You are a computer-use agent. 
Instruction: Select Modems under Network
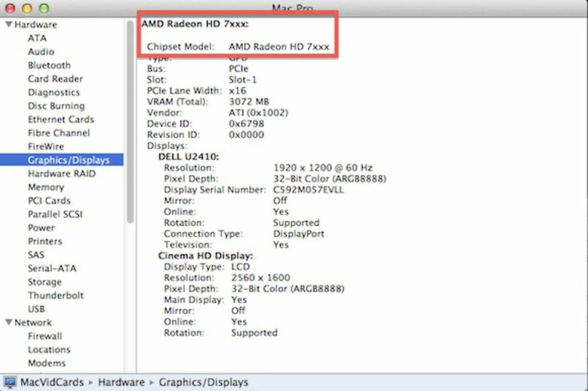47,363
